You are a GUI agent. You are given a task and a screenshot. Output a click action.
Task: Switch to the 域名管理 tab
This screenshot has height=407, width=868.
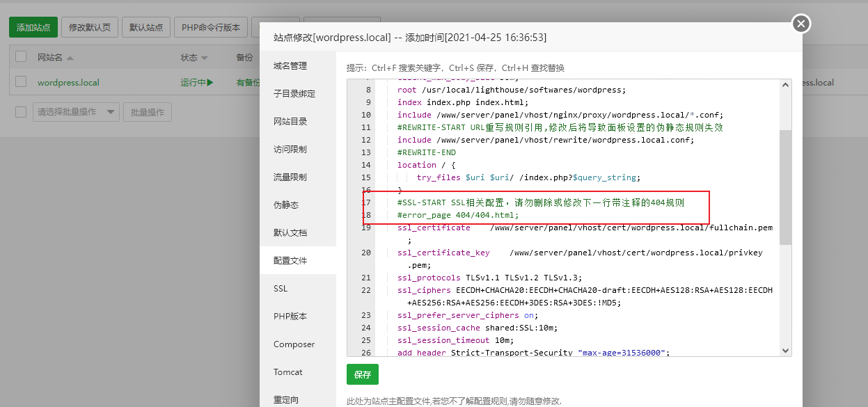point(298,65)
